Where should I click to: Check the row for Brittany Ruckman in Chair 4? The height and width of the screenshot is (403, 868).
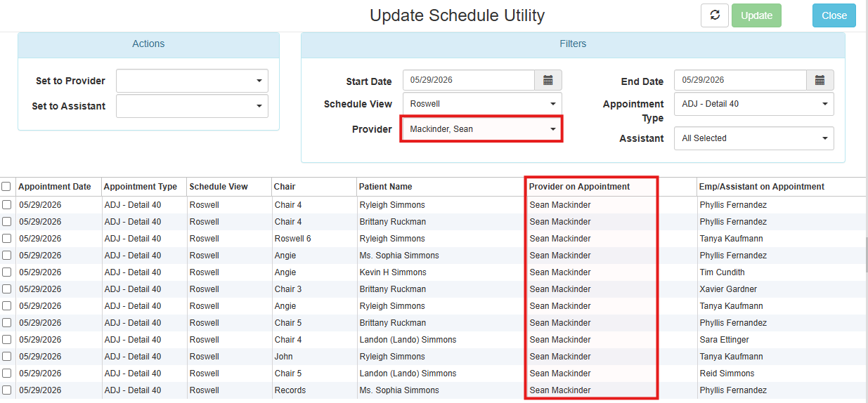6,222
